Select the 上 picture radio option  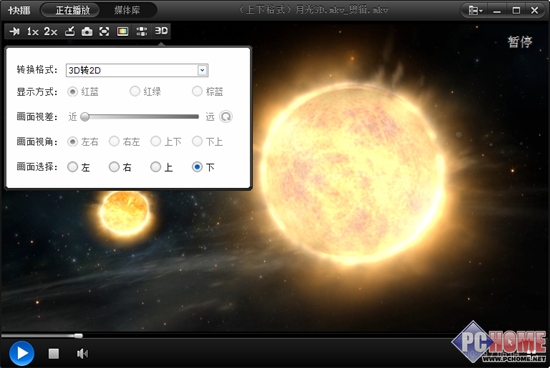click(x=161, y=167)
